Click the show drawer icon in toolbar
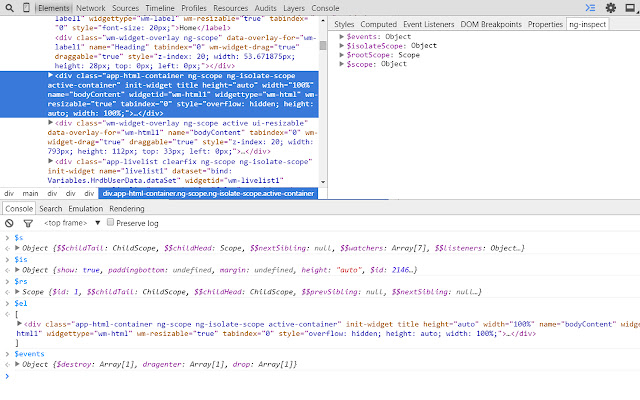Screen dimensions: 640x400 click(x=590, y=7)
